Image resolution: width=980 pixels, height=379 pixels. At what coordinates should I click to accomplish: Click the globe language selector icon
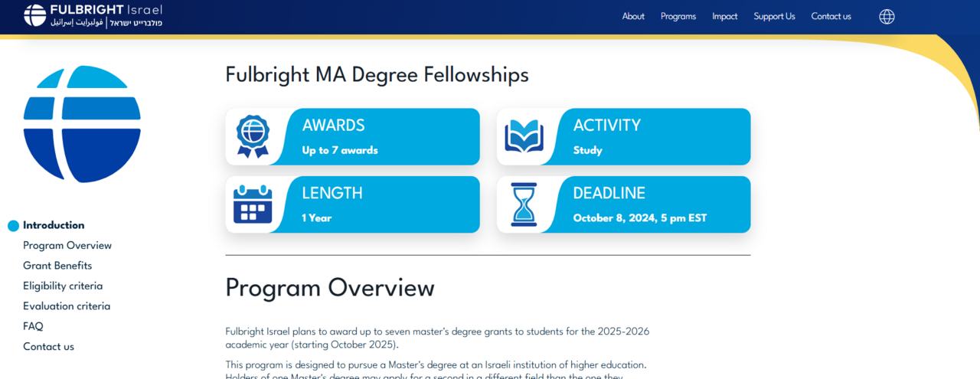[x=887, y=17]
